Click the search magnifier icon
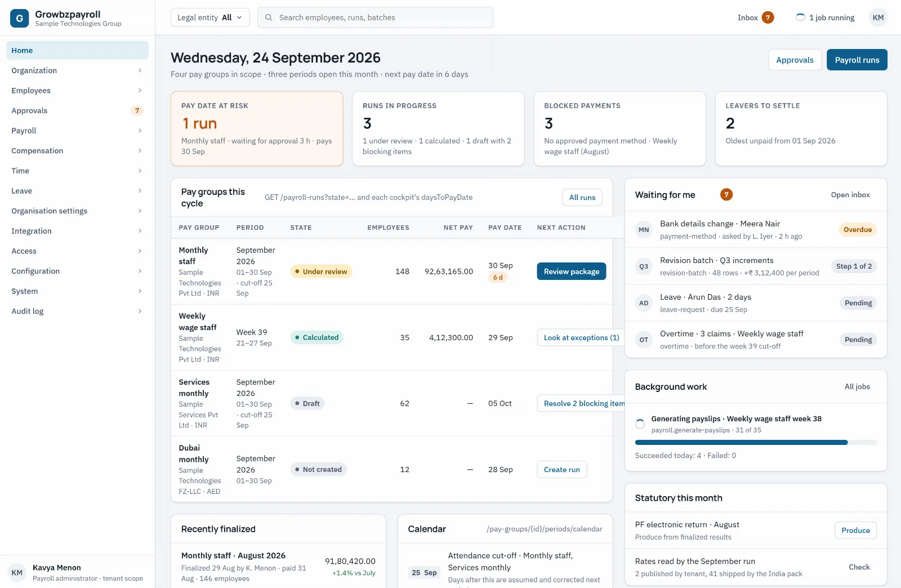The height and width of the screenshot is (588, 901). (x=269, y=17)
